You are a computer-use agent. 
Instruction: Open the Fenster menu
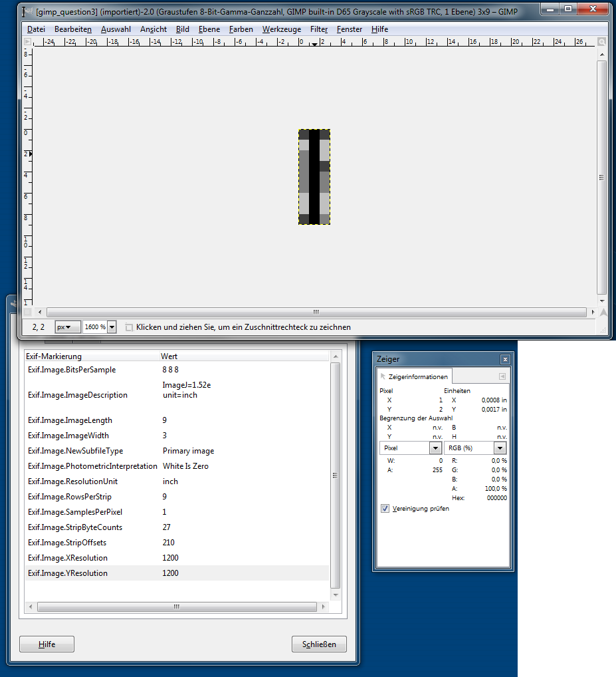click(350, 29)
